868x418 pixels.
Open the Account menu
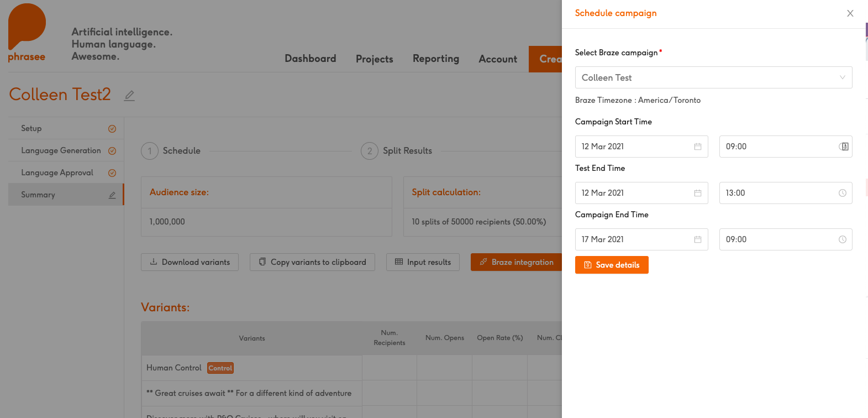pyautogui.click(x=498, y=59)
